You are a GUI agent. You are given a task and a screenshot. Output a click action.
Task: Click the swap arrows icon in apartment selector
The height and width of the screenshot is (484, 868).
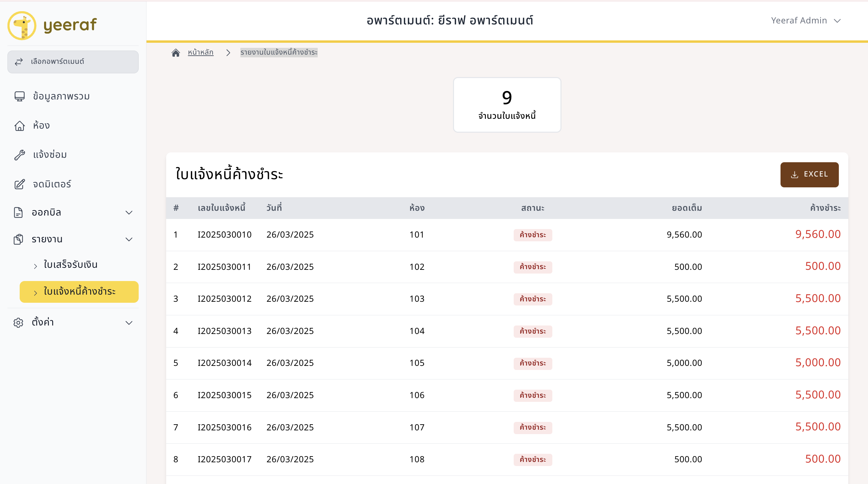tap(19, 61)
